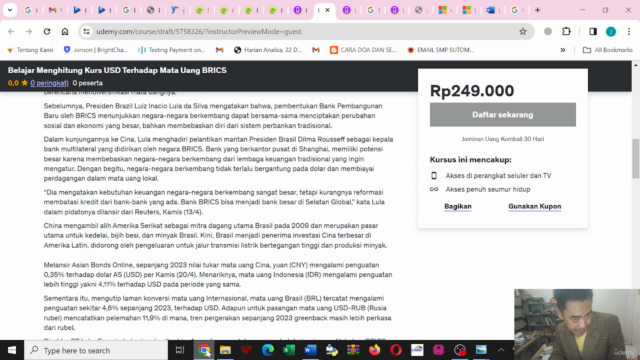Open WinRAR from the taskbar

[353, 350]
